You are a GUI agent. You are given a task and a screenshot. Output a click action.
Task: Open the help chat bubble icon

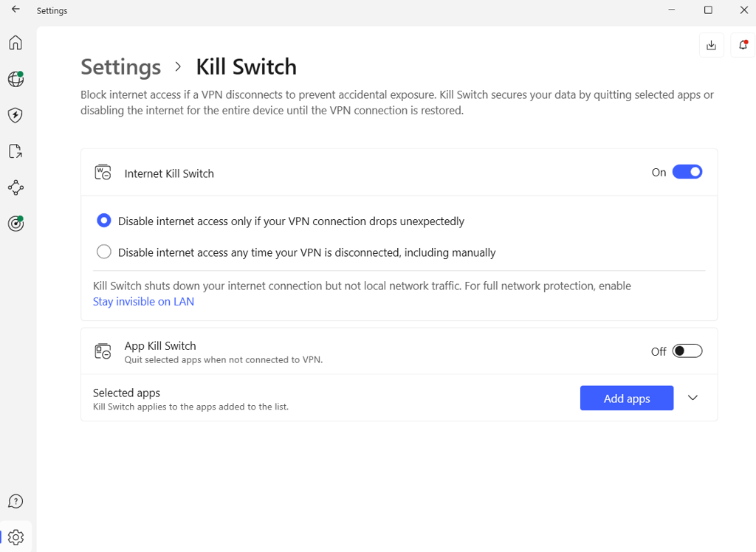[16, 501]
